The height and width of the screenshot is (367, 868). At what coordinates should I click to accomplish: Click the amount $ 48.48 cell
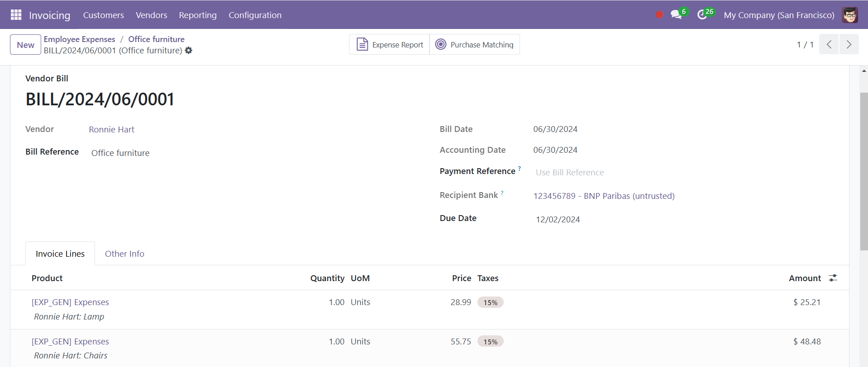pos(806,341)
